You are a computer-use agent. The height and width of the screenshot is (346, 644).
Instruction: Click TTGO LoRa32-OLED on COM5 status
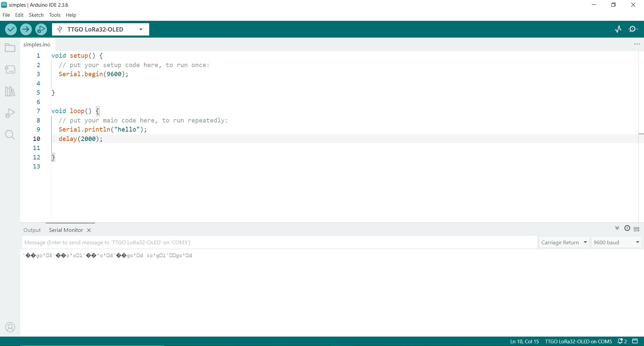coord(579,341)
